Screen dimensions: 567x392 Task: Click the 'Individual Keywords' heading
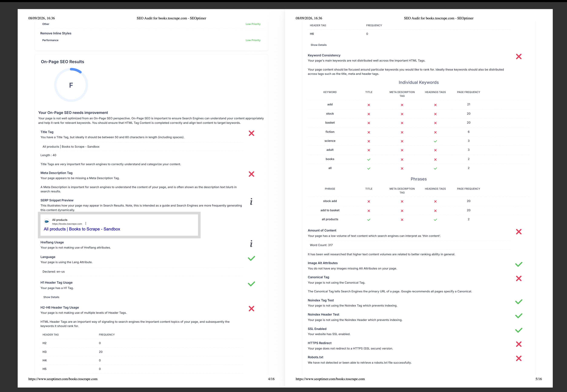click(418, 82)
